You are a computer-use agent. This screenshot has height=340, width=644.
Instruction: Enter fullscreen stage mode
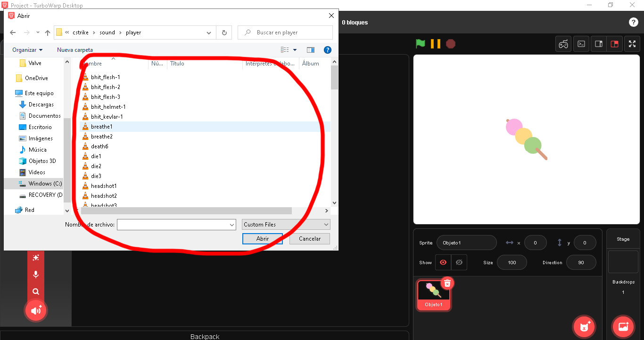(x=632, y=44)
